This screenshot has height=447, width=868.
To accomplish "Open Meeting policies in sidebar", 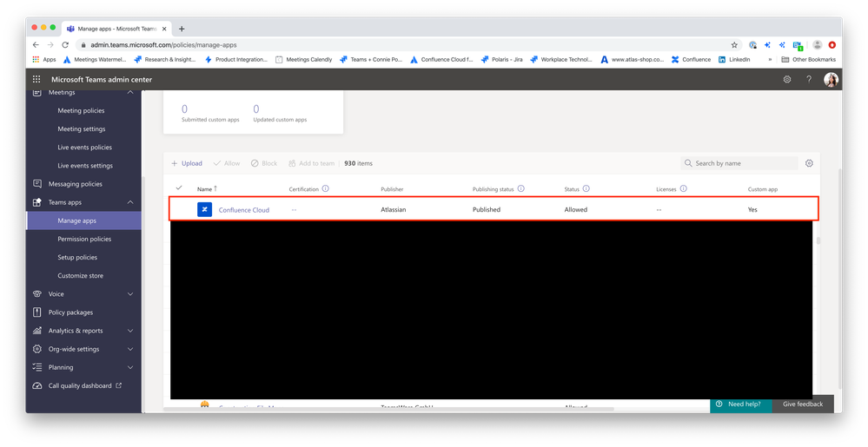I will 81,110.
